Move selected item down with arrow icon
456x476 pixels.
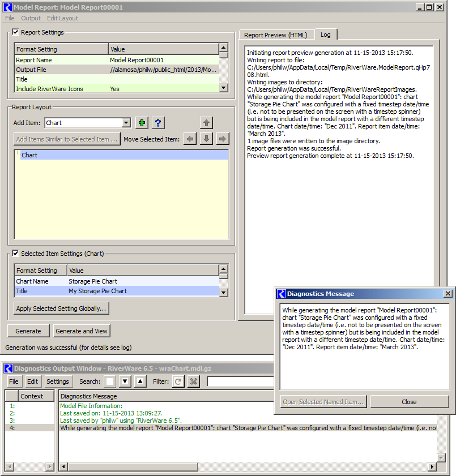[206, 139]
